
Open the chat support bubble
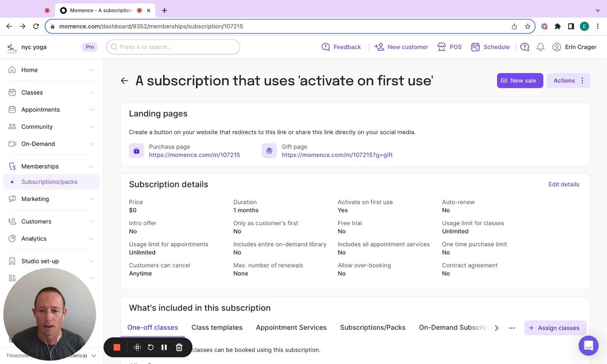589,346
